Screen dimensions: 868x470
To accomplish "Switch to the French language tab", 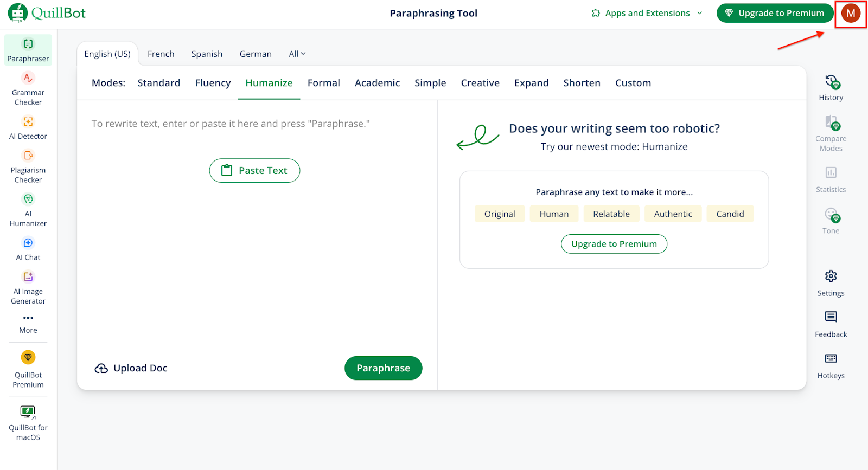I will tap(161, 54).
